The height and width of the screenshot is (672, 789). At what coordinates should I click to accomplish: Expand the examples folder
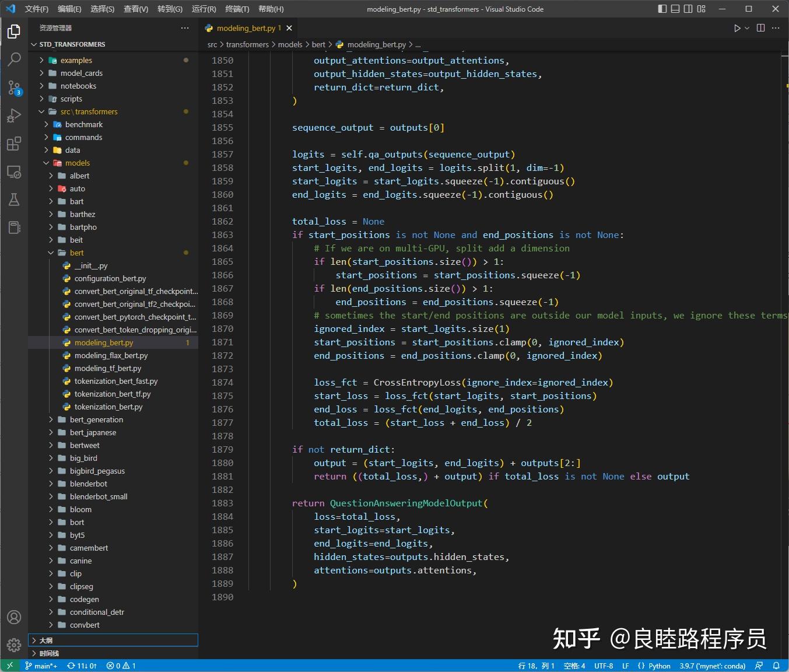[113, 60]
